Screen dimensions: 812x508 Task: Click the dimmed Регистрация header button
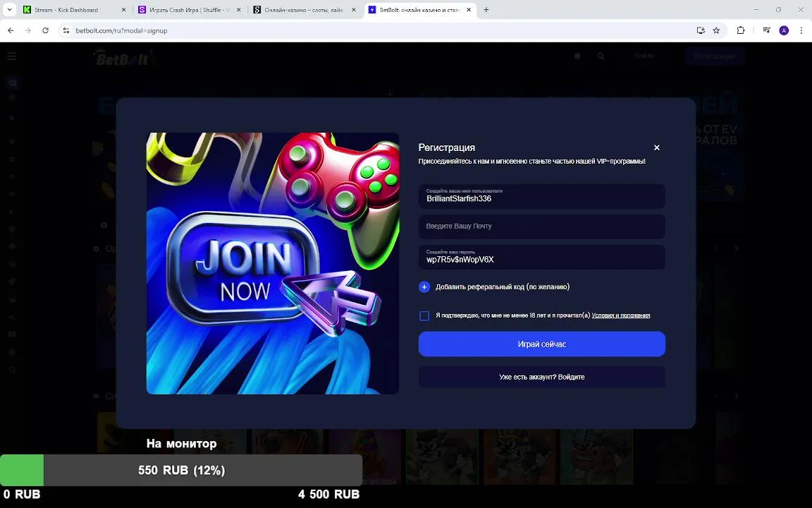tap(715, 56)
